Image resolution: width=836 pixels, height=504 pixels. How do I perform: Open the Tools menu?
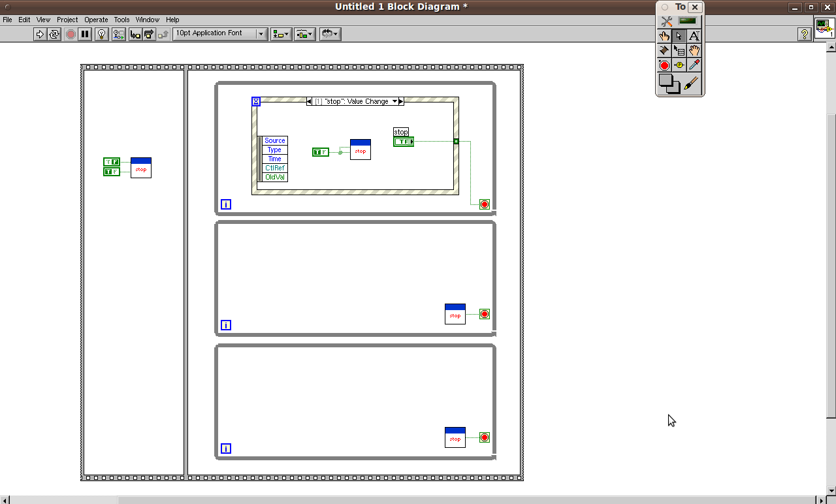click(121, 20)
